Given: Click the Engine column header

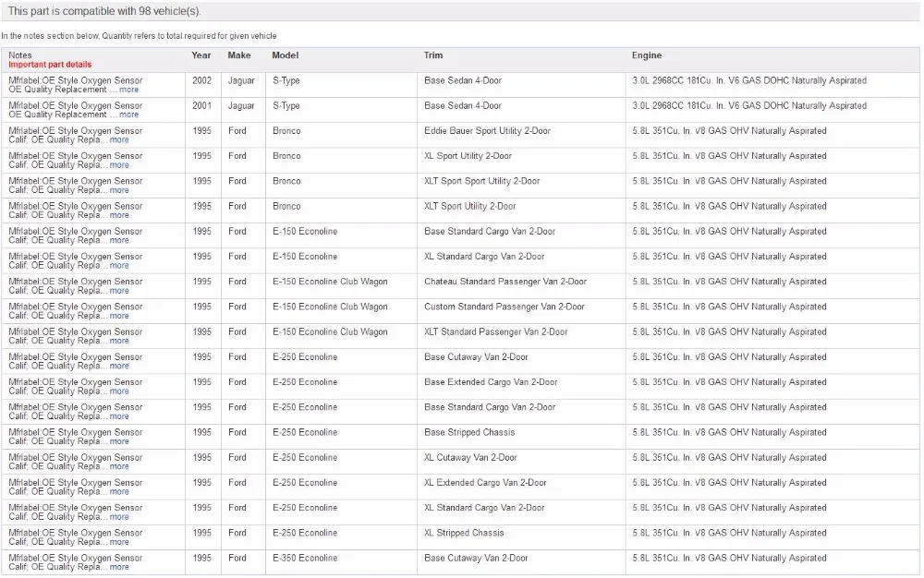Looking at the screenshot, I should [647, 55].
